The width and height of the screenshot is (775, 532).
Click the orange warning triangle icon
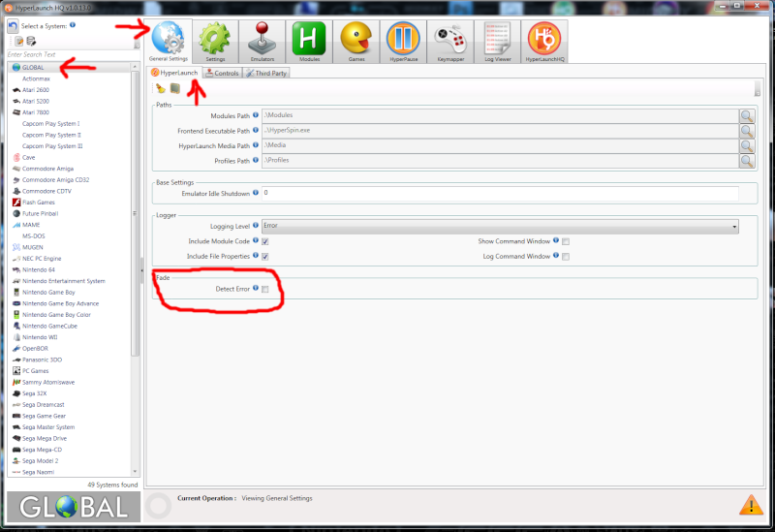[x=752, y=505]
